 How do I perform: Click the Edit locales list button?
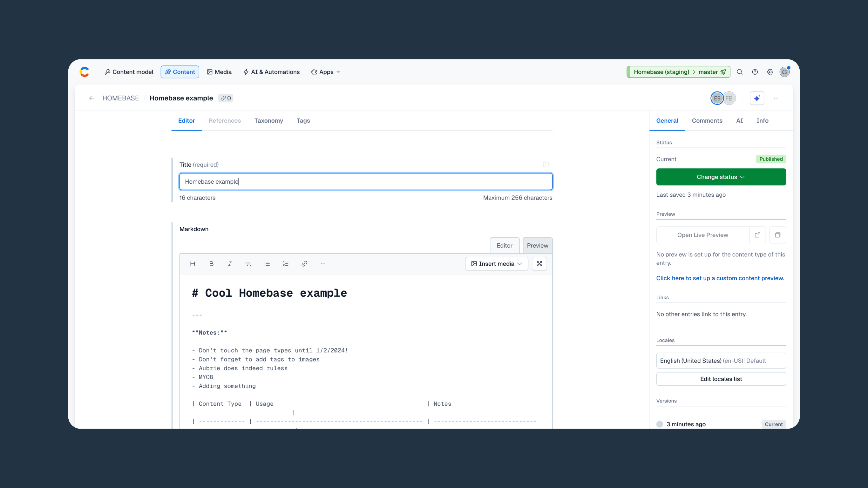(x=721, y=379)
